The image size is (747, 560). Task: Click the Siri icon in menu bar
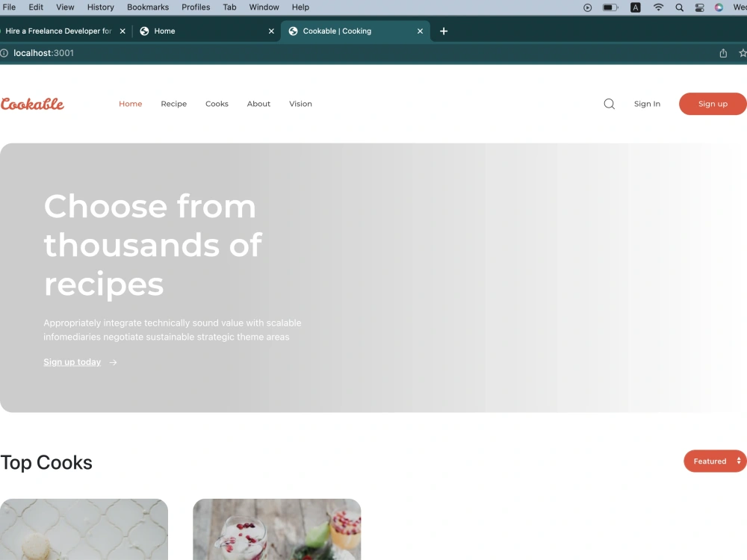click(719, 7)
